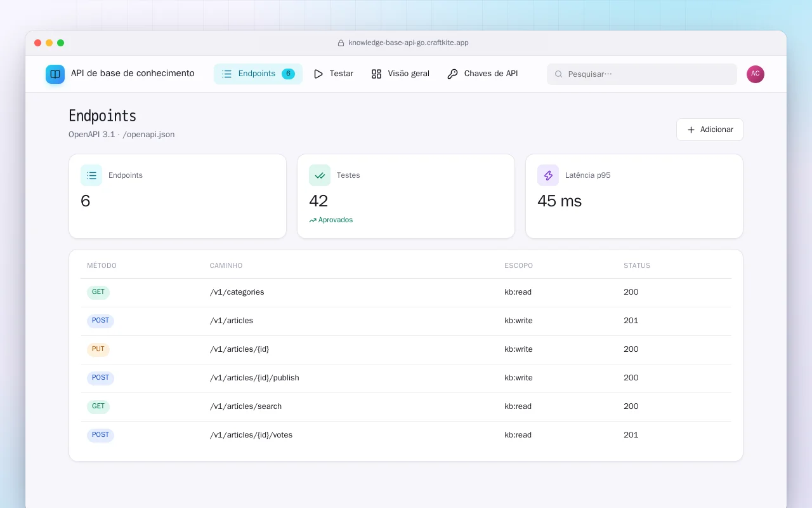
Task: Click the Testes double-check icon
Action: pos(320,175)
